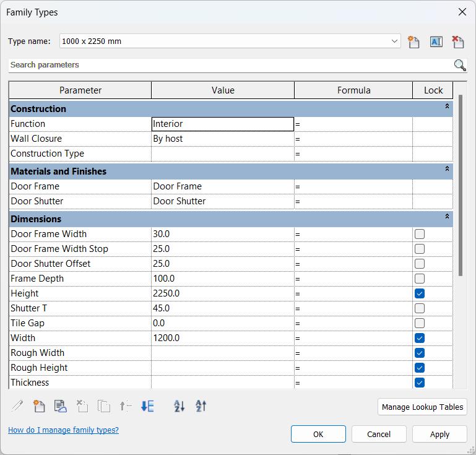Screen dimensions: 476x455
Task: Open the Type name dropdown
Action: pyautogui.click(x=395, y=41)
